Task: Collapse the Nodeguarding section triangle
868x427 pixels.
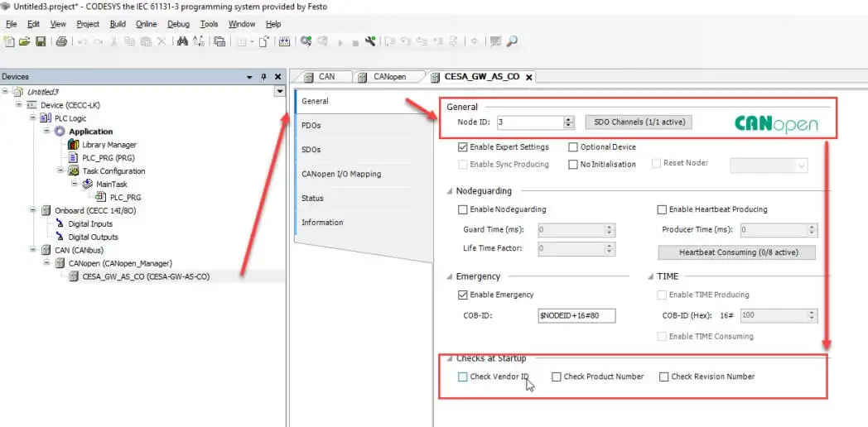Action: (x=449, y=191)
